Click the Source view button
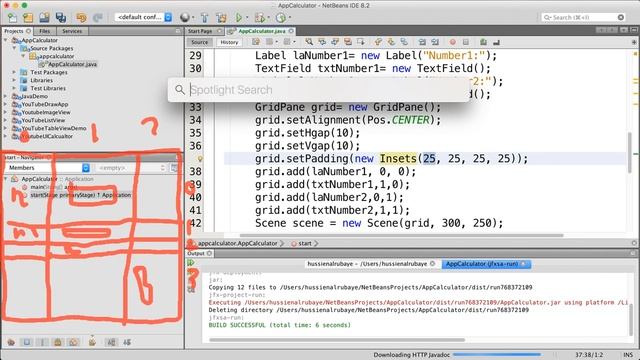Viewport: 640px width, 360px height. point(200,42)
